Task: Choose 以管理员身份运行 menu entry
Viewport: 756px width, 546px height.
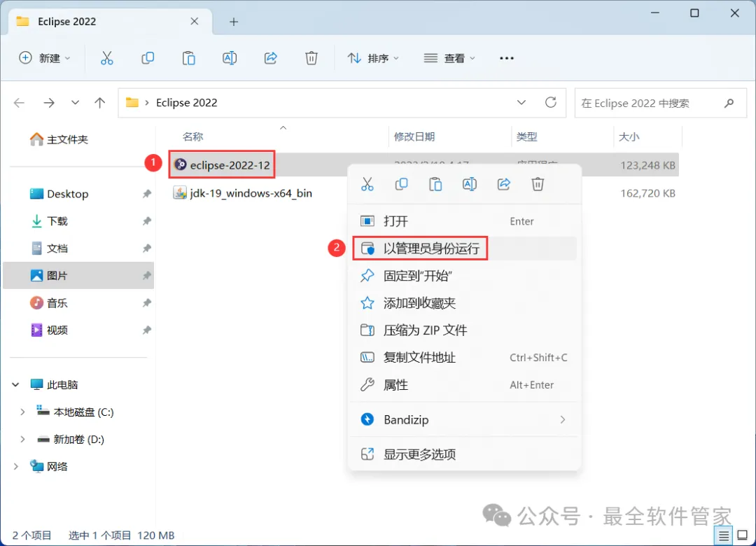Action: tap(464, 248)
